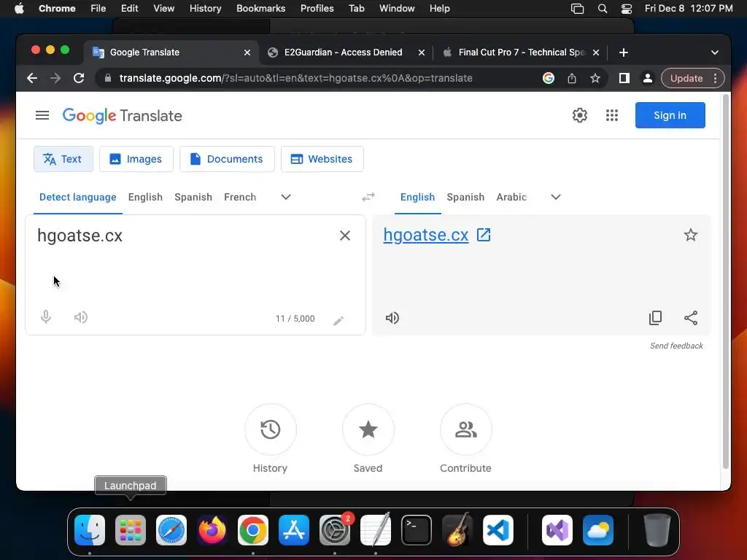
Task: Choose Spanish as source language
Action: (x=193, y=197)
